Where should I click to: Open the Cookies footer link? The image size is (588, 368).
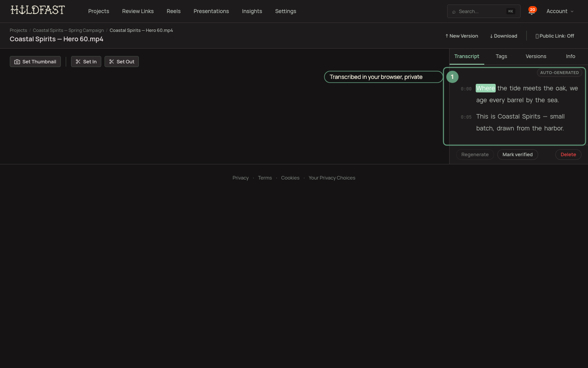(x=290, y=178)
